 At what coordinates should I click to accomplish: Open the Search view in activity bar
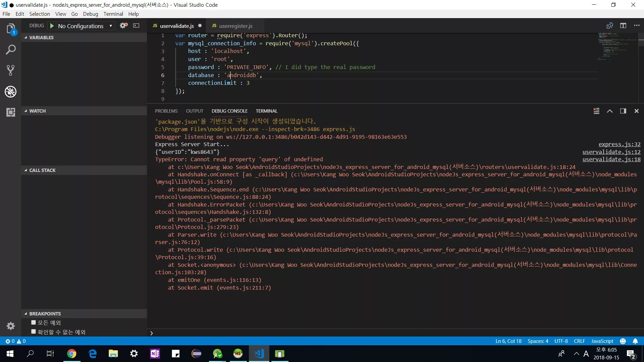pos(11,50)
